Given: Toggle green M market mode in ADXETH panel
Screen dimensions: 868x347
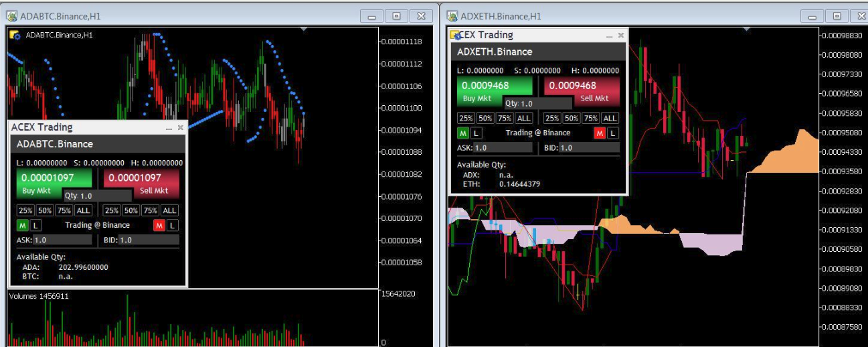Looking at the screenshot, I should pyautogui.click(x=463, y=133).
